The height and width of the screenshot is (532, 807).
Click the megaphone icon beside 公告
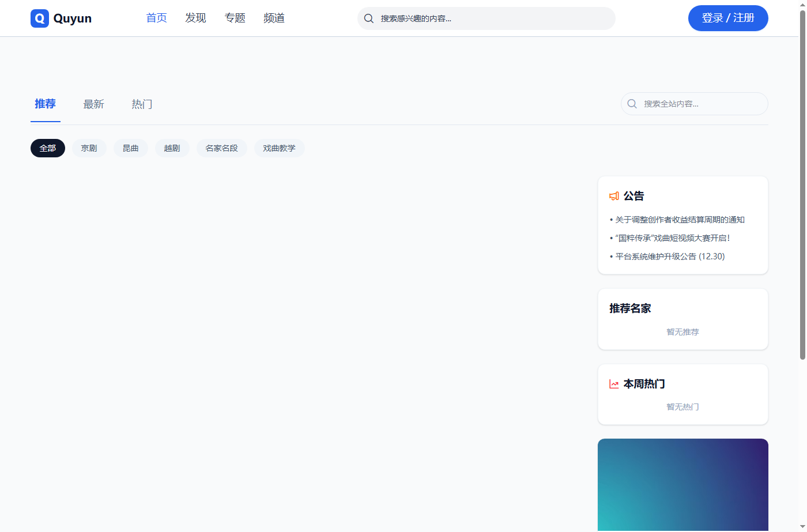(614, 196)
